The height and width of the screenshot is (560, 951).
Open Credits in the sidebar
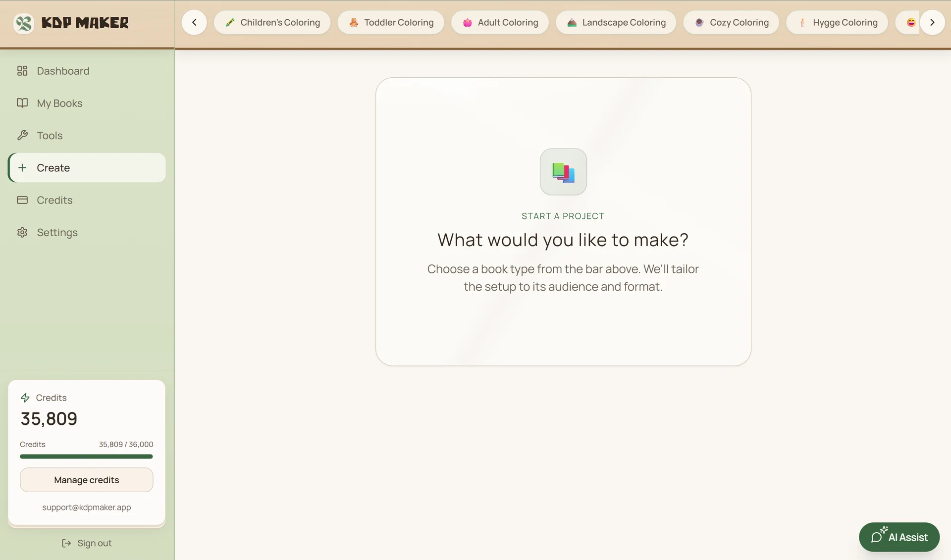tap(87, 200)
